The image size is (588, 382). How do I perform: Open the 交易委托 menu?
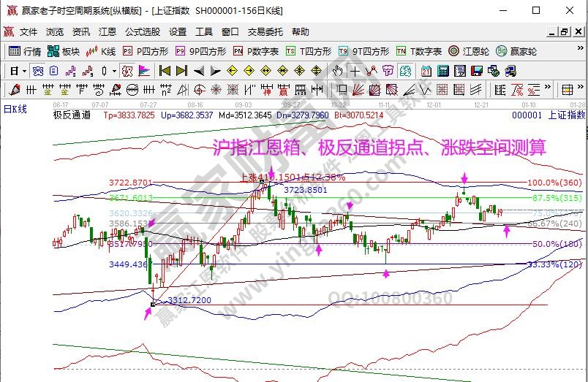(264, 32)
